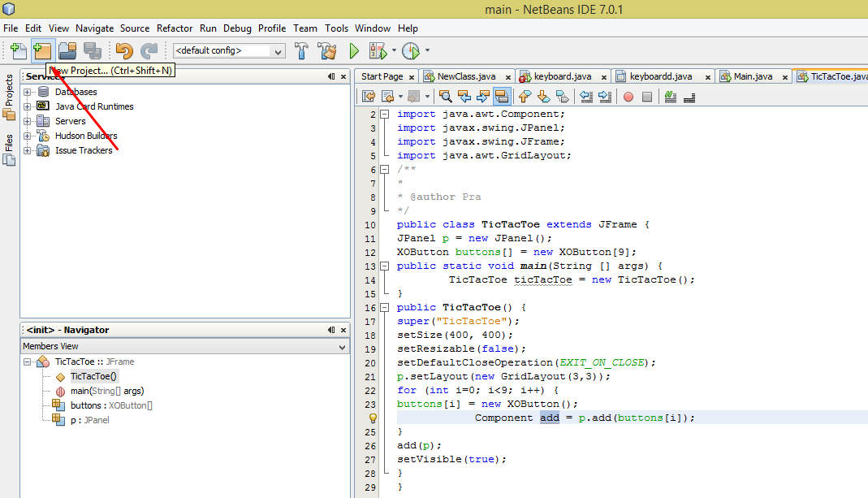This screenshot has width=868, height=498.
Task: Switch to the keyboard.java tab
Action: point(562,76)
